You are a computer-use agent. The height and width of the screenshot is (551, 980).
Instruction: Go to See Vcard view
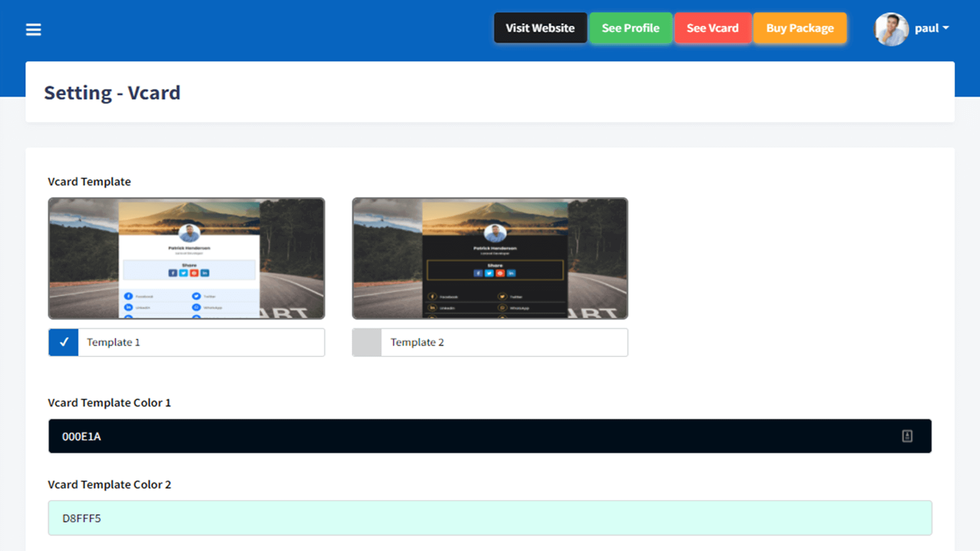(x=713, y=28)
